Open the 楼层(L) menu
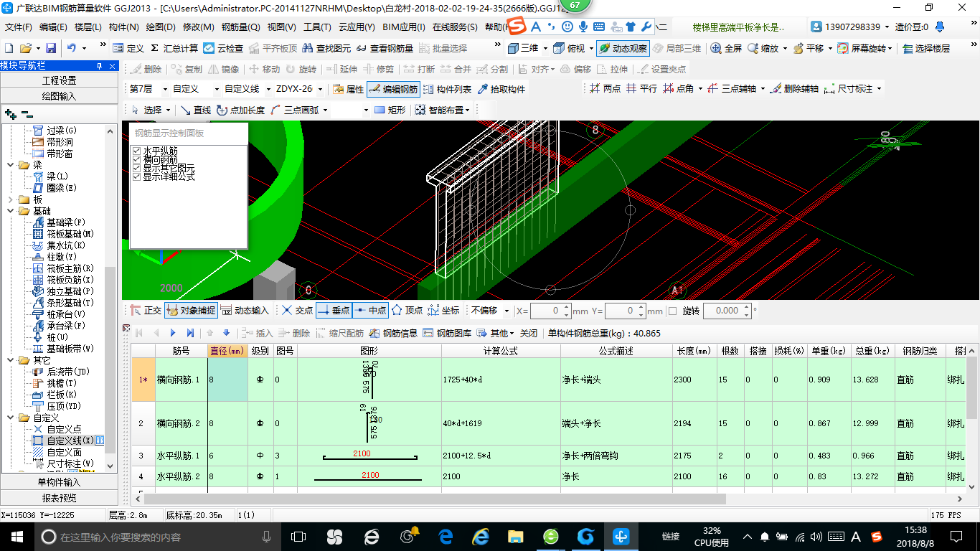This screenshot has width=980, height=551. (88, 27)
